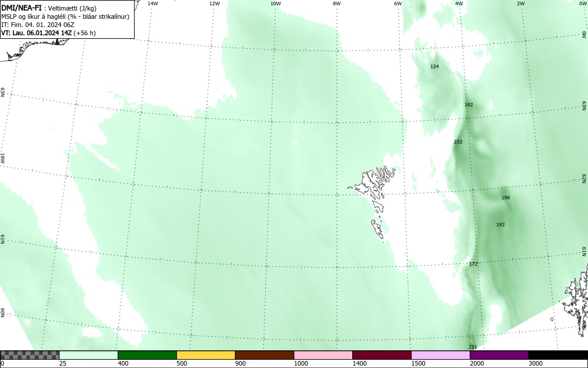
Task: Click the checkered grey 0–25 legend swatch
Action: [29, 355]
